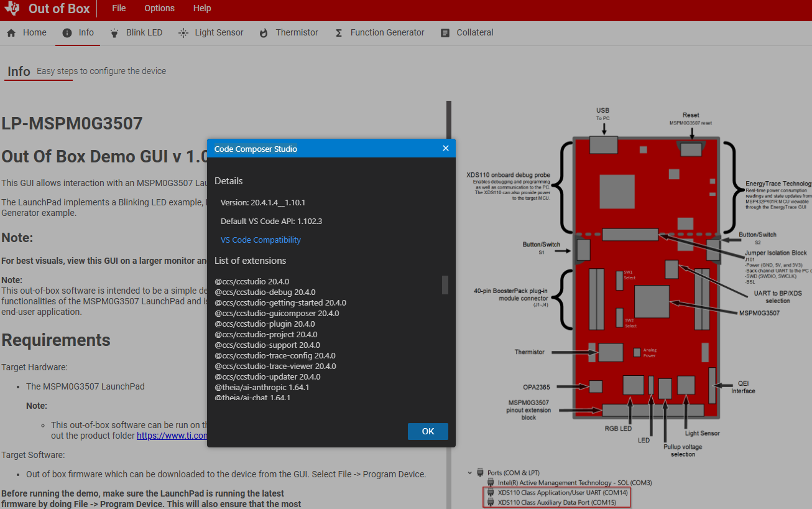812x509 pixels.
Task: Click the LaunchPad board diagram image
Action: [x=639, y=283]
